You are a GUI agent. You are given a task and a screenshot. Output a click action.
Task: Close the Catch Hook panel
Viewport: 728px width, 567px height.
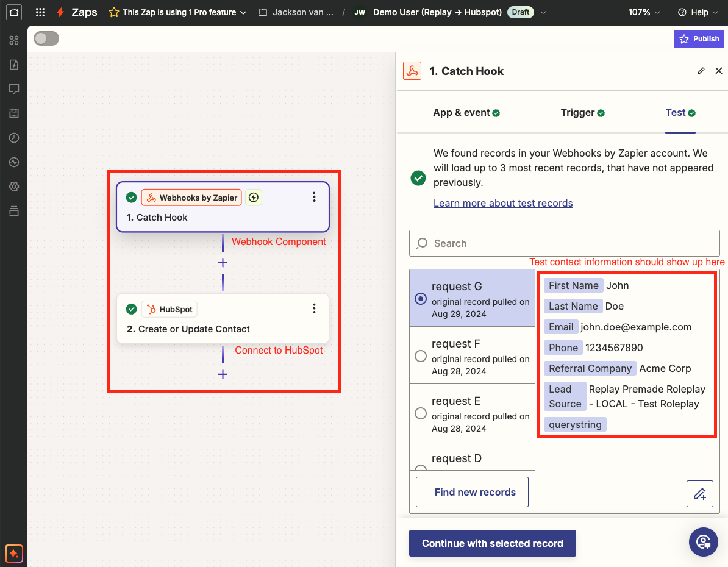tap(719, 71)
